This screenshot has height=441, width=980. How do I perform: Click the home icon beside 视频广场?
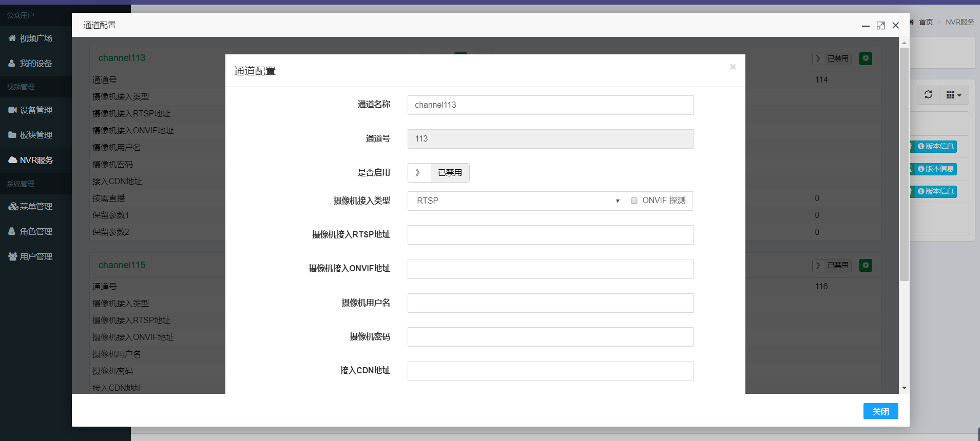click(12, 38)
